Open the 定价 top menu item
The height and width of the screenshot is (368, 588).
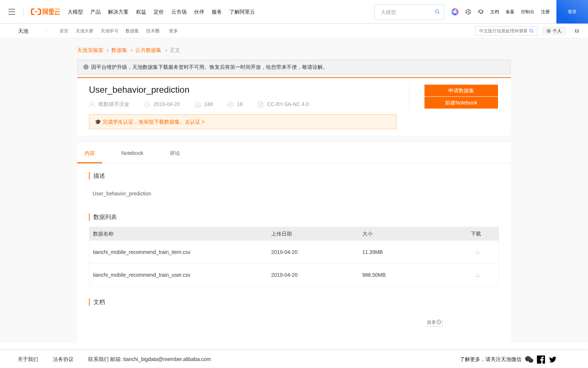(x=159, y=12)
